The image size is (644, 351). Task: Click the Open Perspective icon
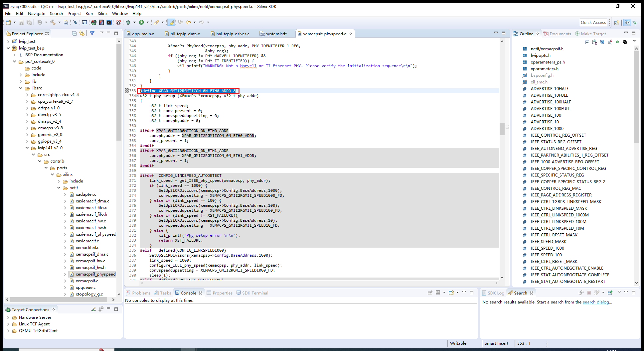616,23
